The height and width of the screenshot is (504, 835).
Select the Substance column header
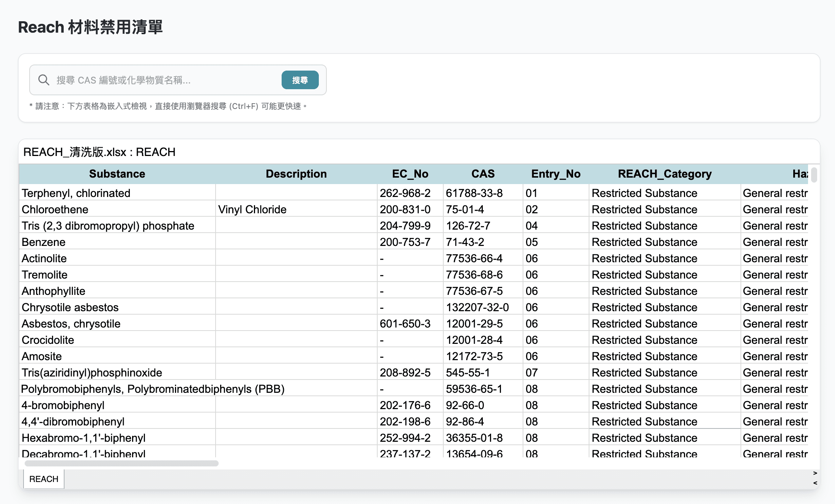117,174
